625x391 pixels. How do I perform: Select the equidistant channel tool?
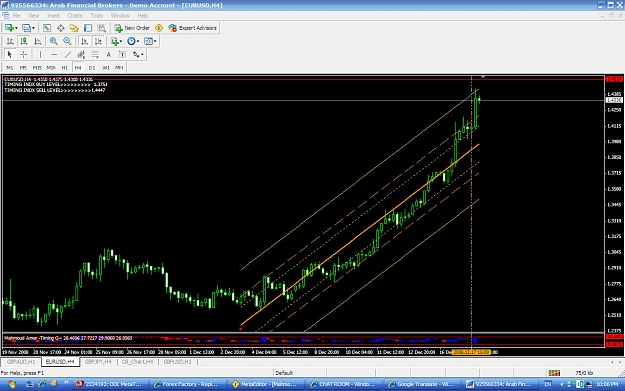(x=81, y=54)
